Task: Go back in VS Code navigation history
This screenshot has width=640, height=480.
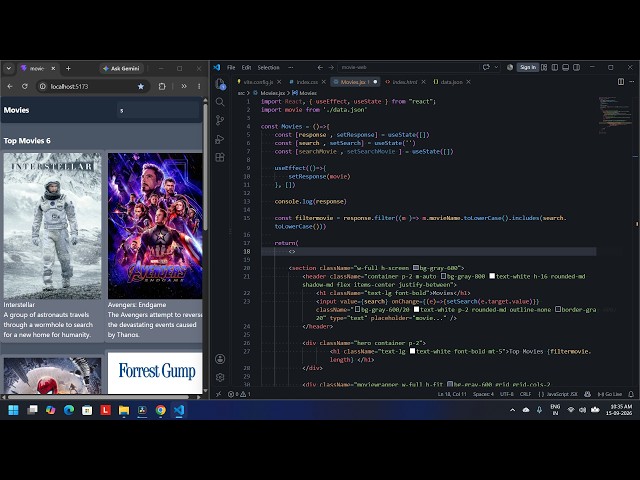Action: pos(320,67)
